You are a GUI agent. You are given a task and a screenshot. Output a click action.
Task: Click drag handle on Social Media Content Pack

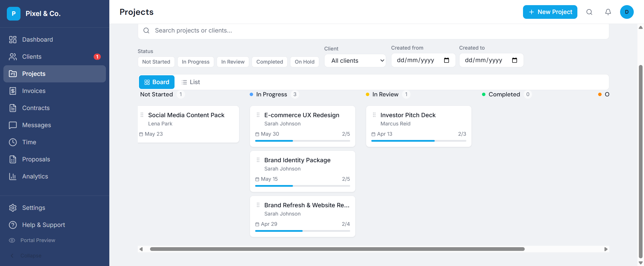click(x=142, y=115)
